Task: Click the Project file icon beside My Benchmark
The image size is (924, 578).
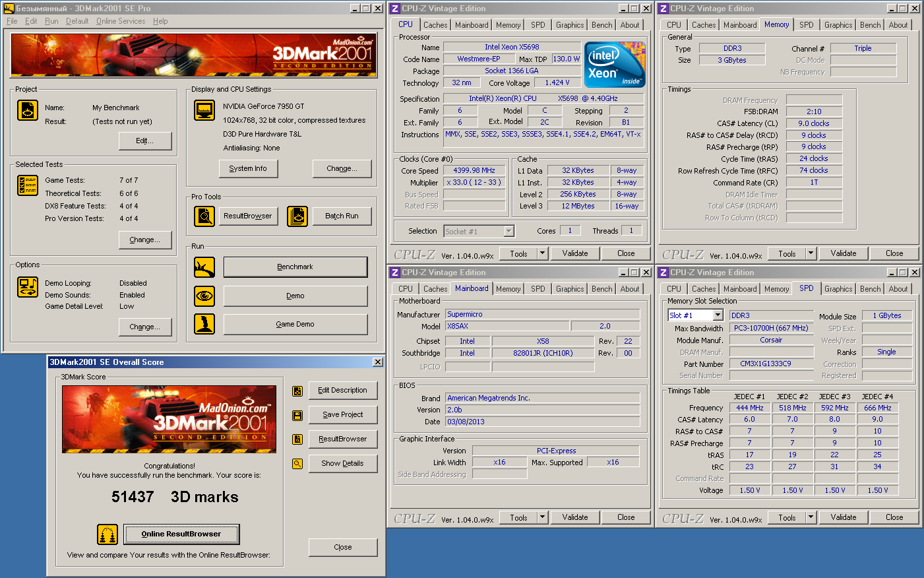Action: (x=28, y=110)
